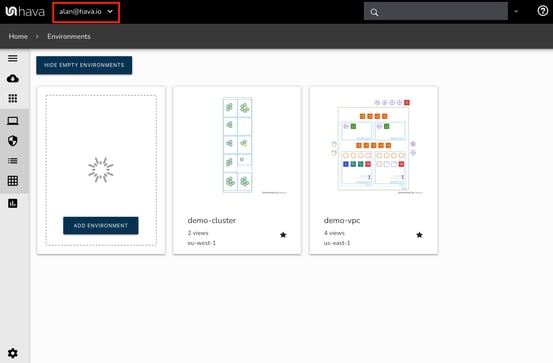Click the Add Environment button

click(101, 225)
